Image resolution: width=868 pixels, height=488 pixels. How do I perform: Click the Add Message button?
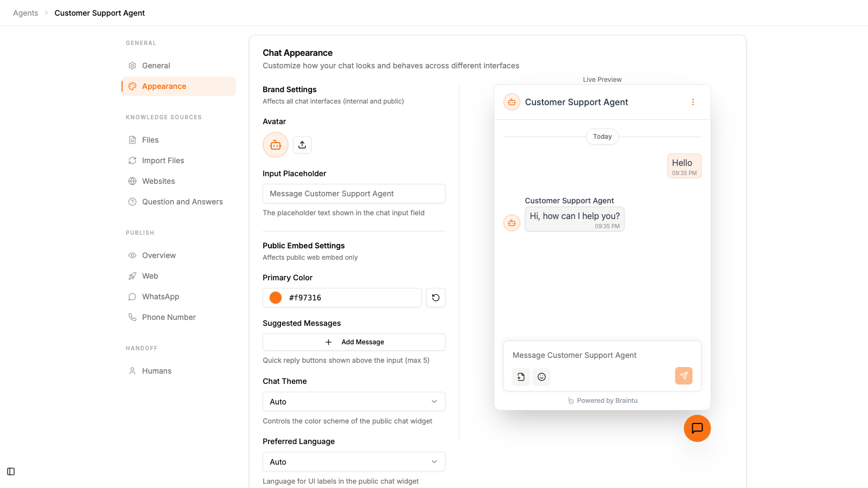(353, 342)
